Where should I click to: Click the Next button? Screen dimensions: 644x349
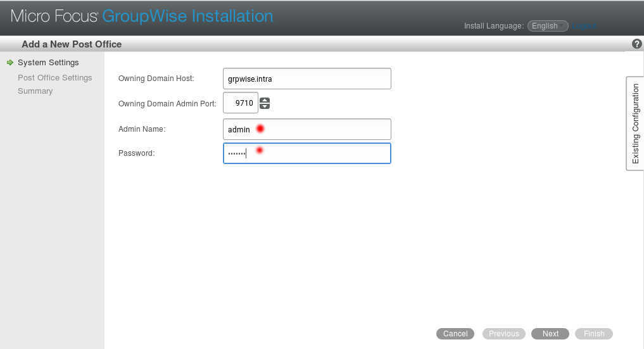[x=550, y=333]
